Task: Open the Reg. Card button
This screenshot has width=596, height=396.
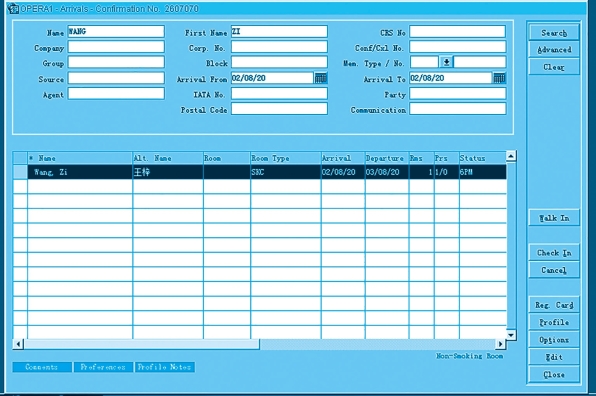Action: click(554, 305)
